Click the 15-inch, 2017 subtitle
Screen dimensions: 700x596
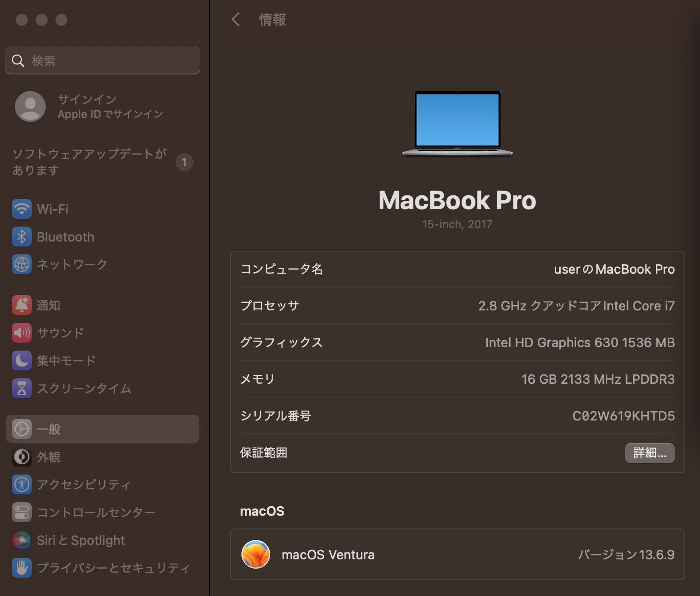(457, 224)
